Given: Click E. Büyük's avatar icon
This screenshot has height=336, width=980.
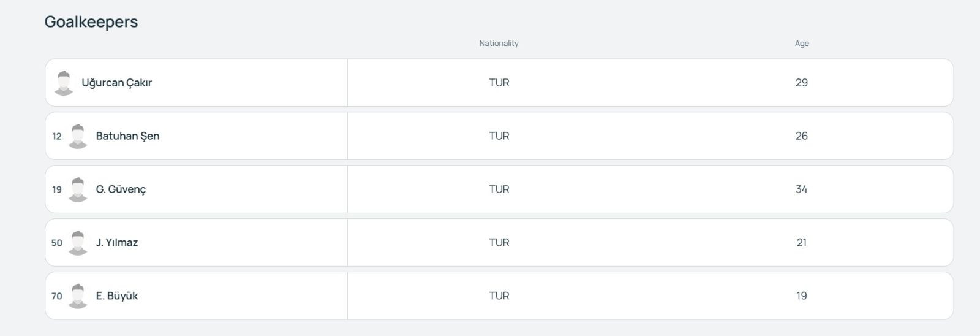Looking at the screenshot, I should click(78, 296).
